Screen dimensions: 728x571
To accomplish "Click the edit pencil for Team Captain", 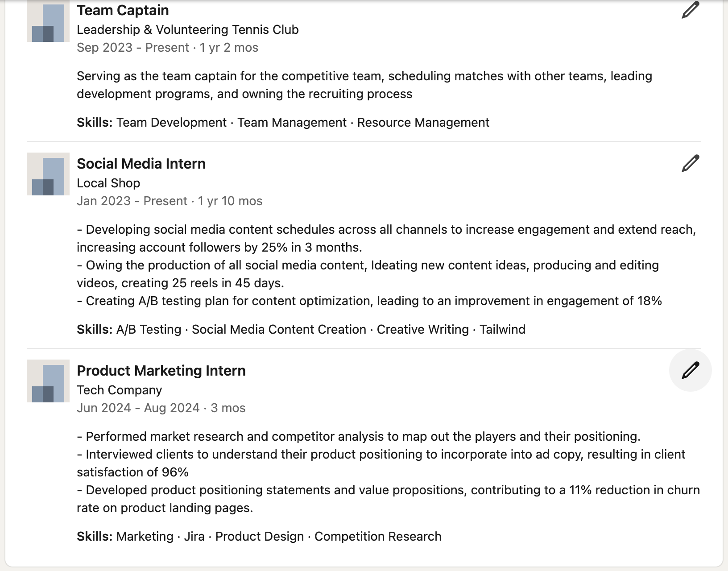I will tap(691, 10).
